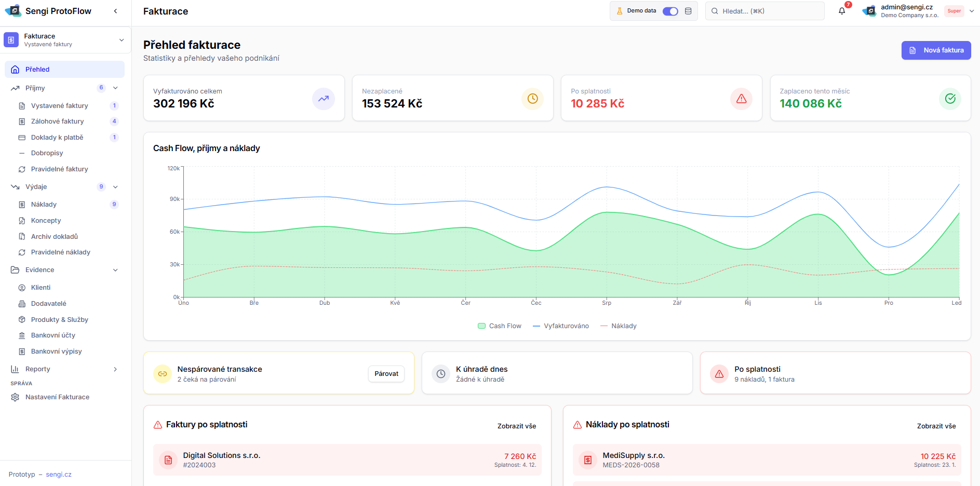The height and width of the screenshot is (486, 980).
Task: Toggle Náklady legend color marker
Action: coord(604,326)
